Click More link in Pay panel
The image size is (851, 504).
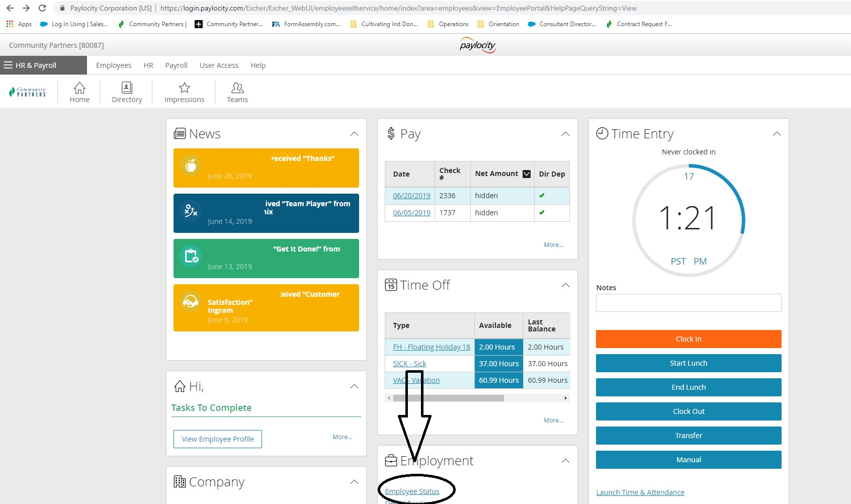(x=553, y=245)
